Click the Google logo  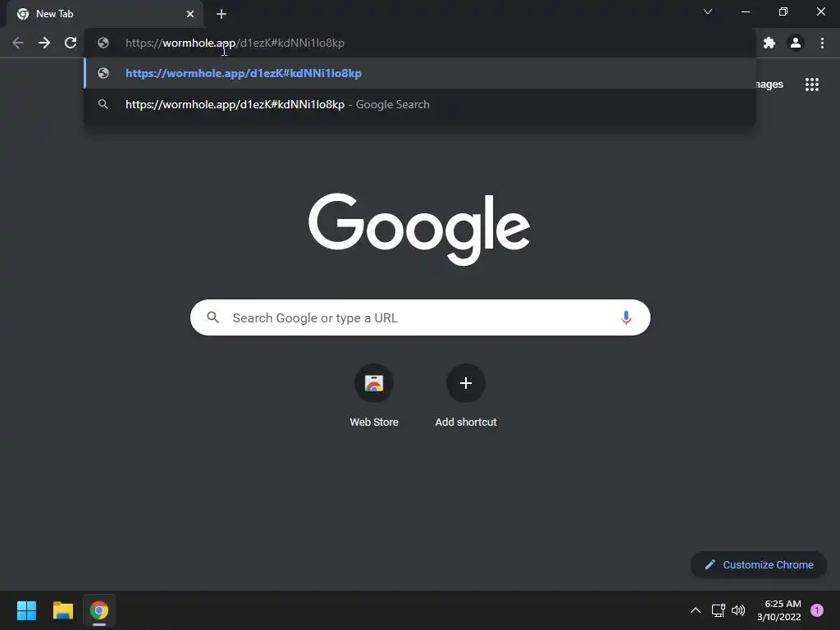[x=419, y=229]
